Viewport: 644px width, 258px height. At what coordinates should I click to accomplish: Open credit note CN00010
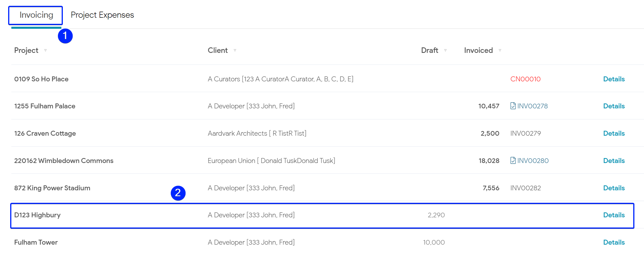click(x=525, y=79)
